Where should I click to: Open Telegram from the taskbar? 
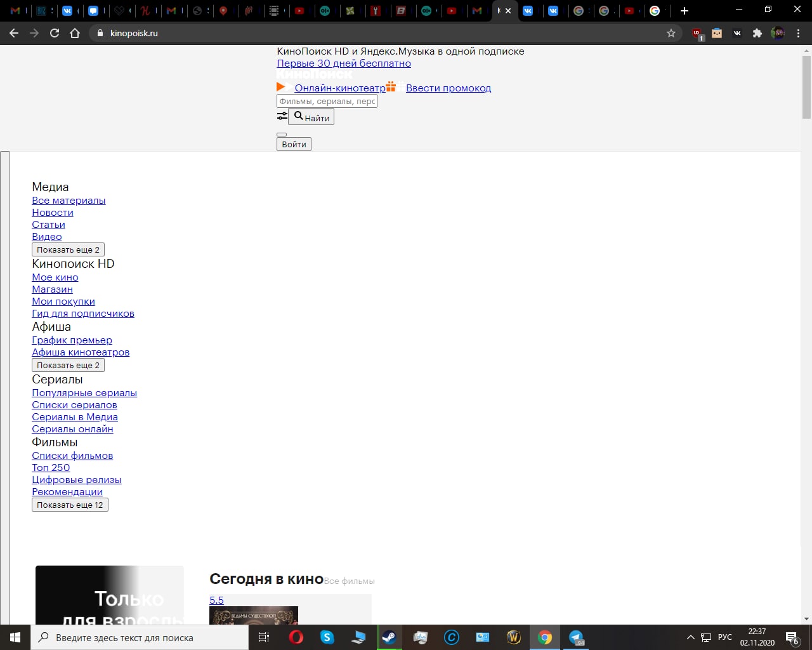(x=576, y=637)
